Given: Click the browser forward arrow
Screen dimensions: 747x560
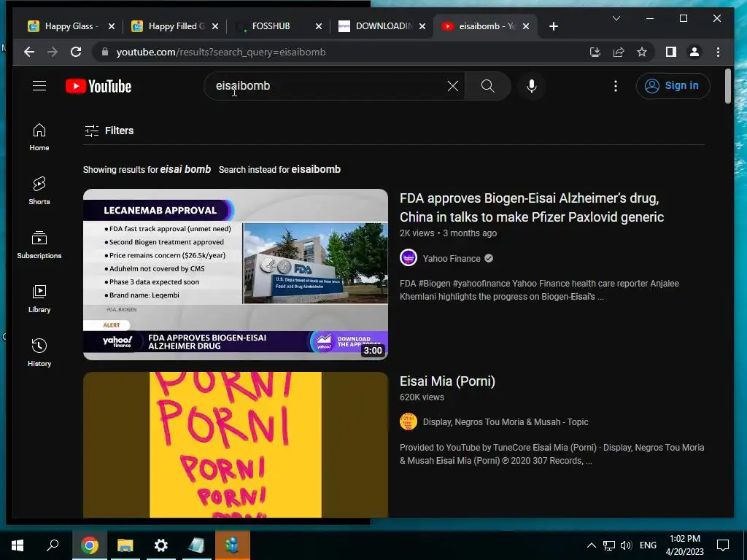Looking at the screenshot, I should click(53, 52).
